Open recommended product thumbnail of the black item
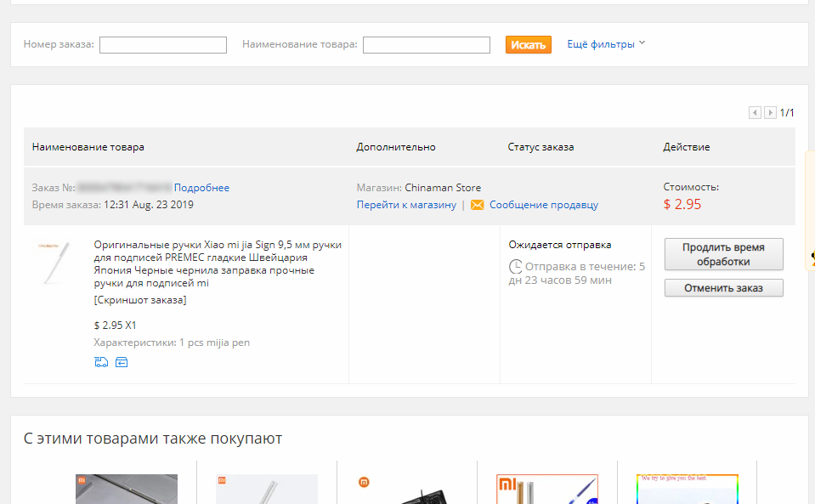Viewport: 815px width, 504px height. [x=407, y=489]
